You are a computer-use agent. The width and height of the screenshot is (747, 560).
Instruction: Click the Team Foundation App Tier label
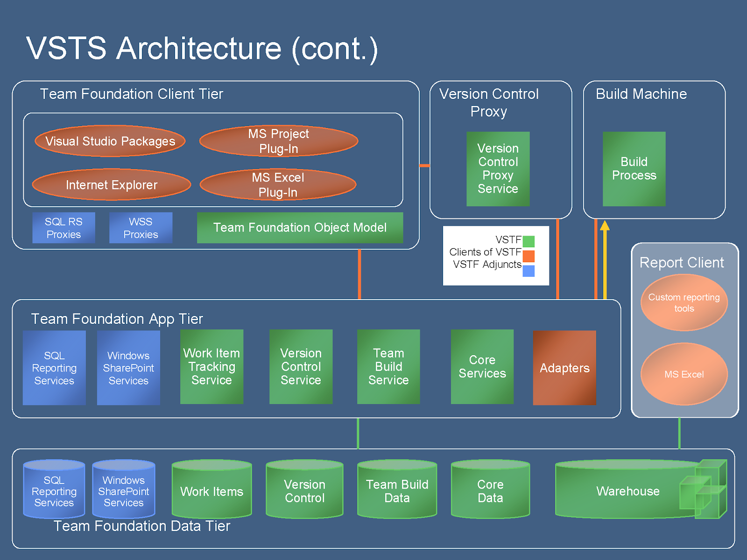pyautogui.click(x=117, y=319)
